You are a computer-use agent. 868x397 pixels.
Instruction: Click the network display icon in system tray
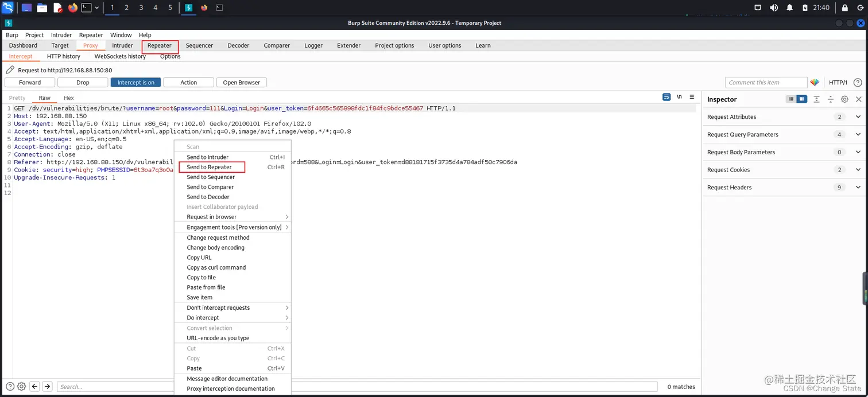pos(758,7)
